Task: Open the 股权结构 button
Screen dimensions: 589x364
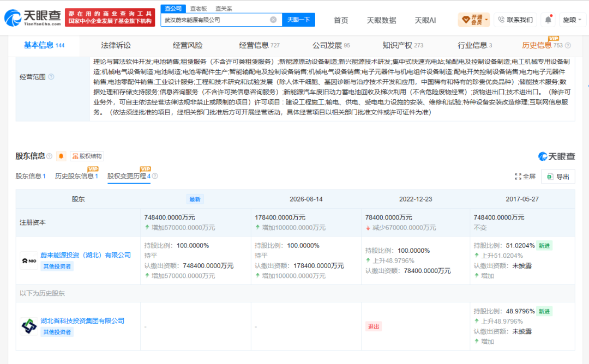Action: click(x=87, y=156)
